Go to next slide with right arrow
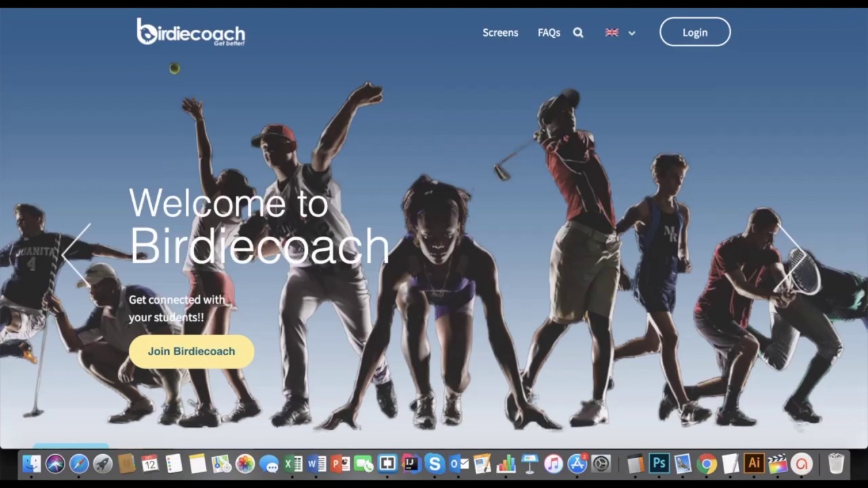Image resolution: width=868 pixels, height=488 pixels. (x=791, y=254)
